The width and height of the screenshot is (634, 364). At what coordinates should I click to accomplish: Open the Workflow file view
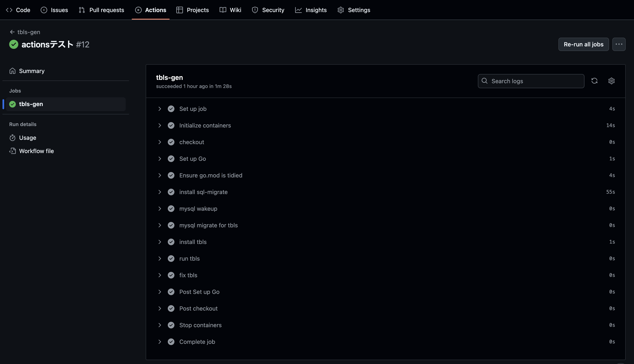coord(36,151)
